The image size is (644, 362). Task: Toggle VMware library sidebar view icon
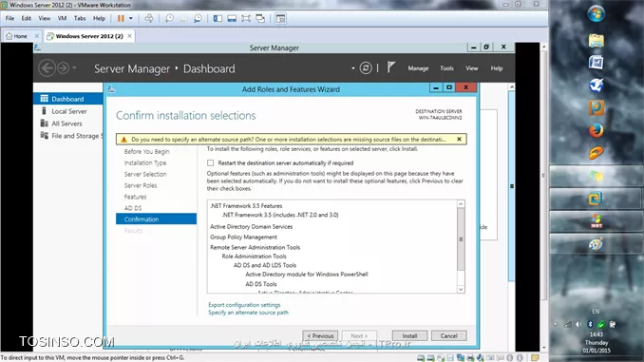218,18
